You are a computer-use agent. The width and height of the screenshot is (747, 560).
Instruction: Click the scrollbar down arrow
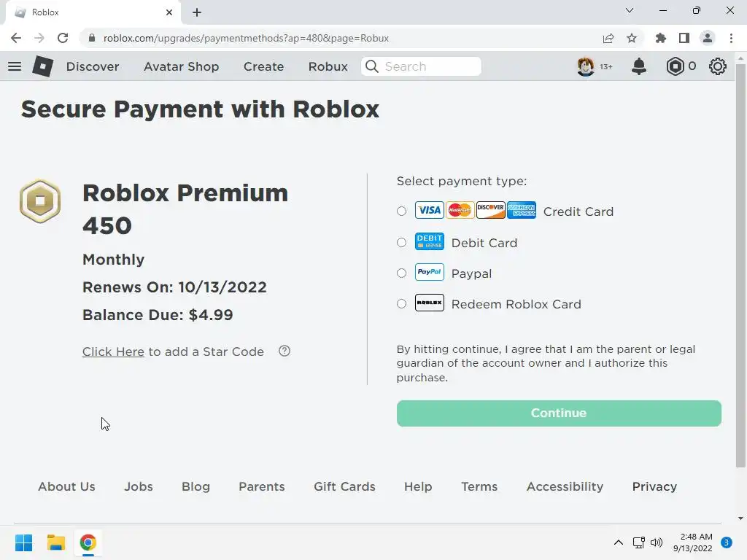740,518
